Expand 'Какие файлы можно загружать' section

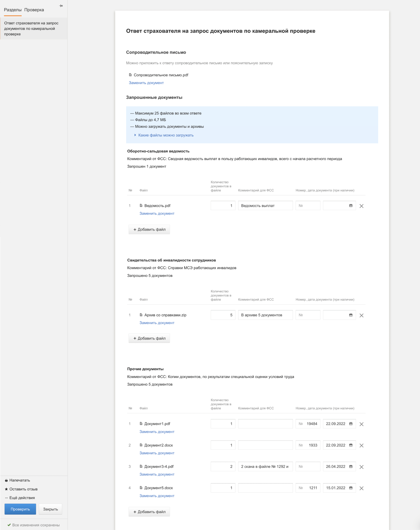tap(166, 135)
